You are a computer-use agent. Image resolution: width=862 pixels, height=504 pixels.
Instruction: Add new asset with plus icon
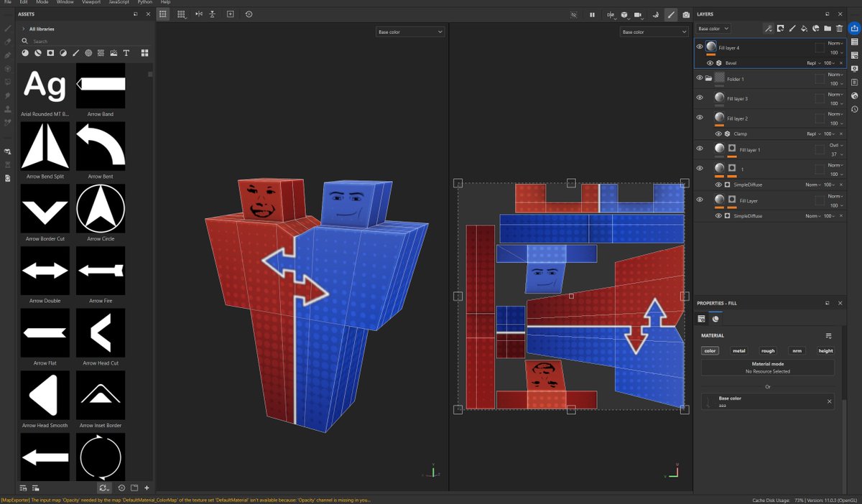pyautogui.click(x=147, y=487)
